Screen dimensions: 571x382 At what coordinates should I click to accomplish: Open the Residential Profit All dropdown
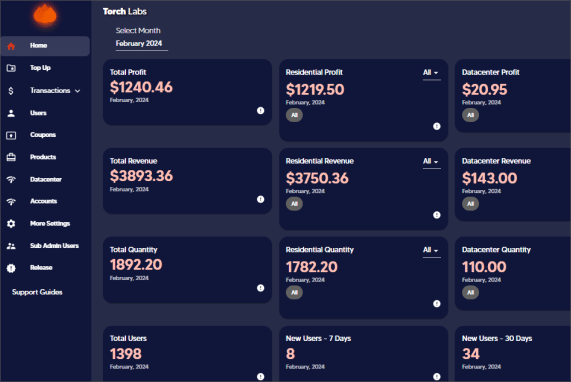432,73
